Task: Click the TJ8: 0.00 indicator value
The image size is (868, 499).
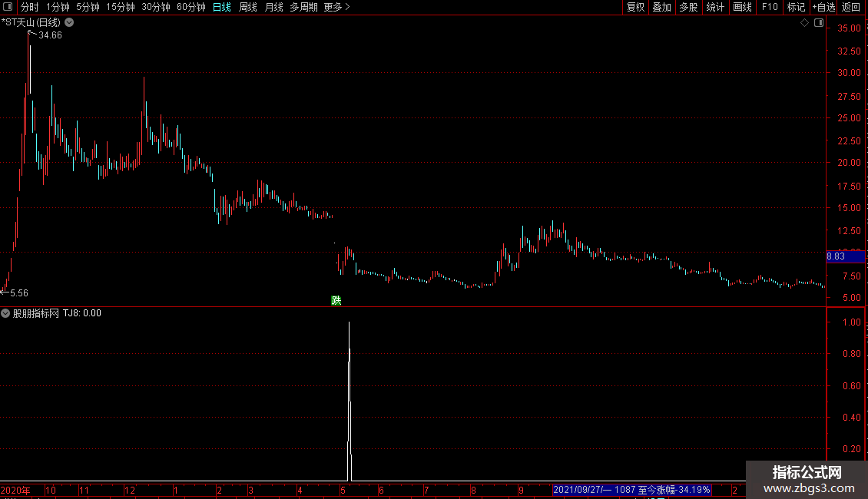Action: 82,313
